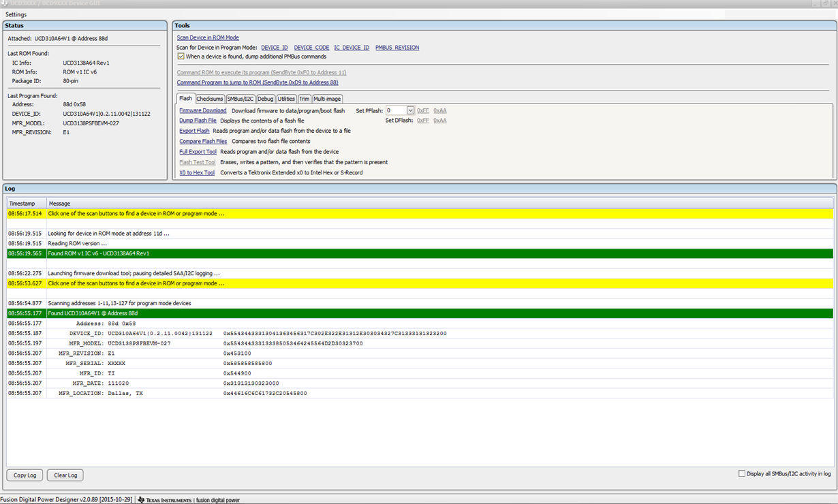The width and height of the screenshot is (838, 504).
Task: Click log row 'MFR_SERIAL: XXXXX'
Action: (420, 363)
